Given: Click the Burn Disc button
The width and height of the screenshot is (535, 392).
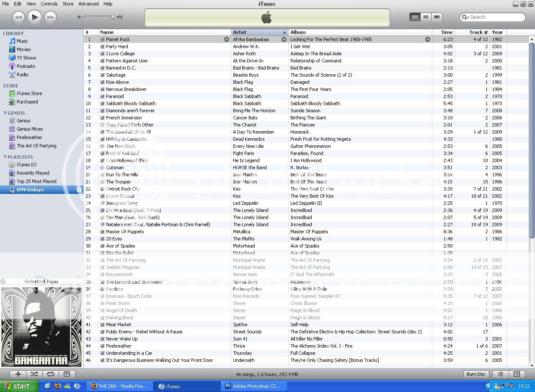Looking at the screenshot, I should click(476, 374).
